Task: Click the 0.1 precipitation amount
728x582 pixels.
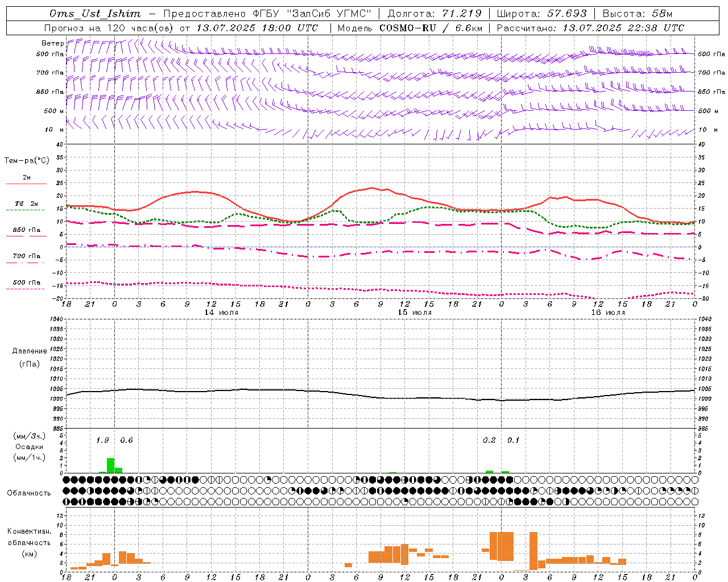Action: (x=513, y=440)
